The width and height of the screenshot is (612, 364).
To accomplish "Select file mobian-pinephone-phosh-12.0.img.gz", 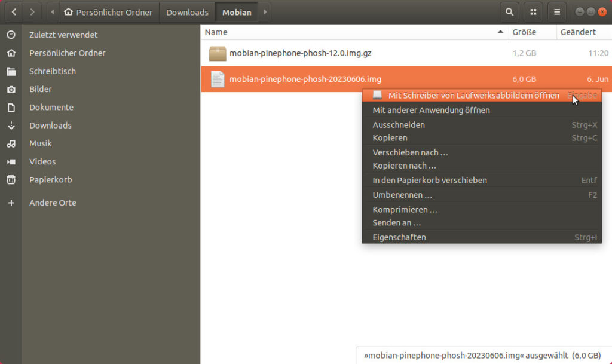I will 300,53.
